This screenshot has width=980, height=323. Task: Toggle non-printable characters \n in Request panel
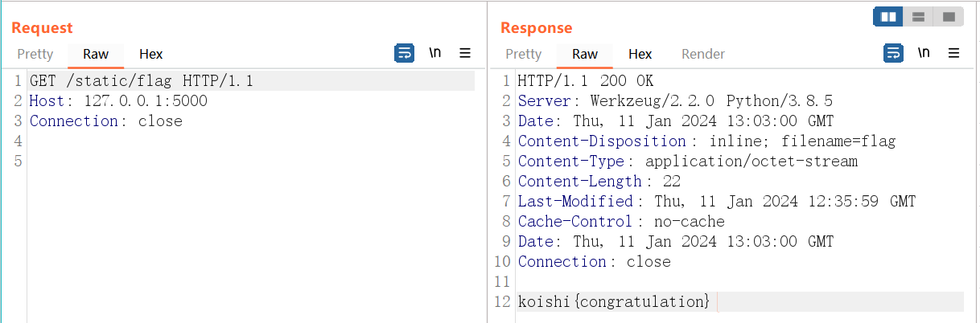pyautogui.click(x=434, y=53)
